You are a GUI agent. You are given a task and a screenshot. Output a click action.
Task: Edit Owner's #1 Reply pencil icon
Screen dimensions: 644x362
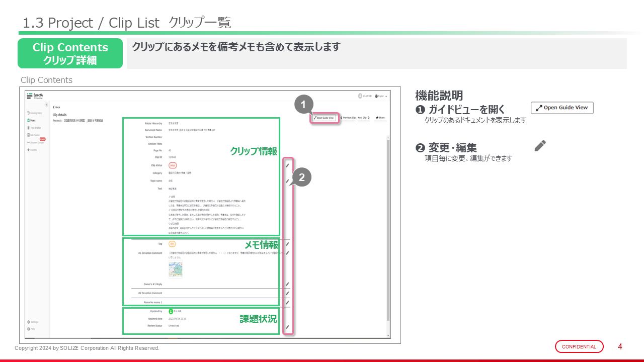click(288, 284)
